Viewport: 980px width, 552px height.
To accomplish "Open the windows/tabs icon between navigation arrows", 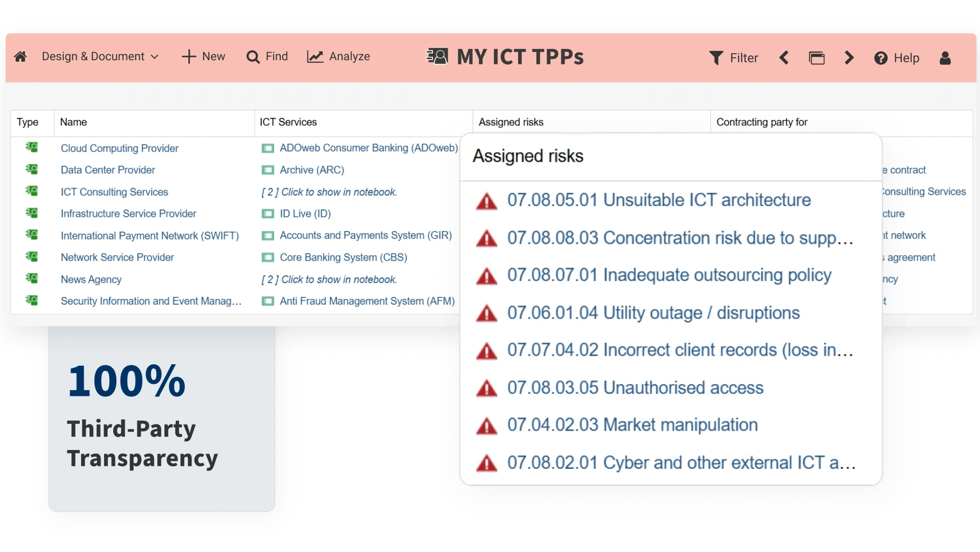I will pyautogui.click(x=817, y=58).
